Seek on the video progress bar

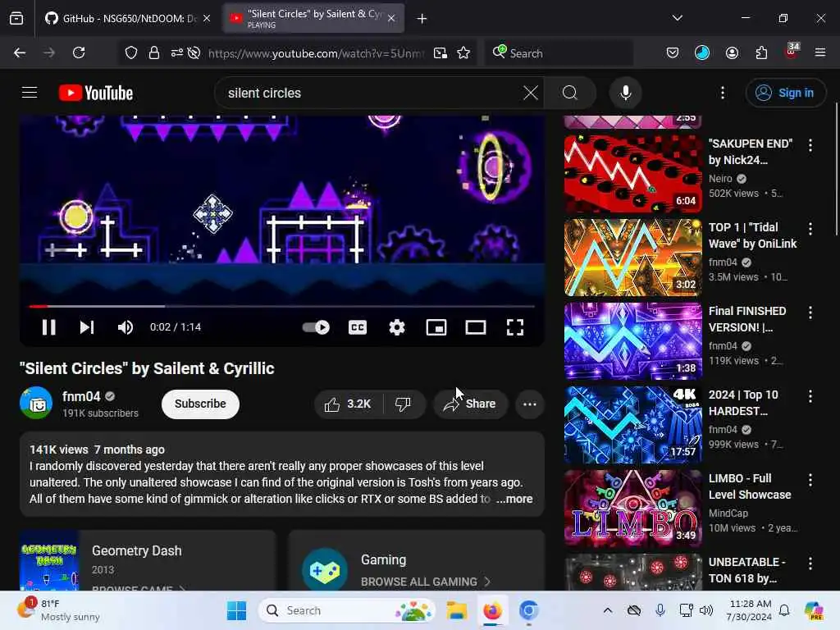point(282,306)
